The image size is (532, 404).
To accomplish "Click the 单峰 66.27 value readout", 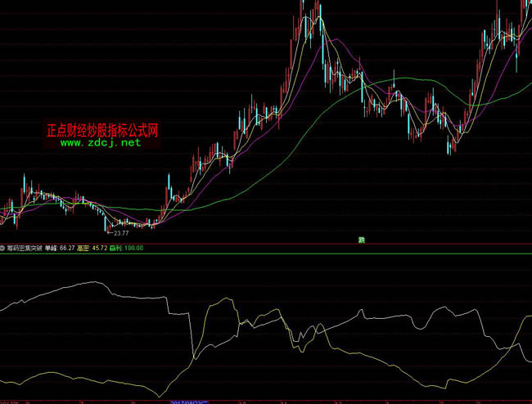I will click(x=60, y=248).
